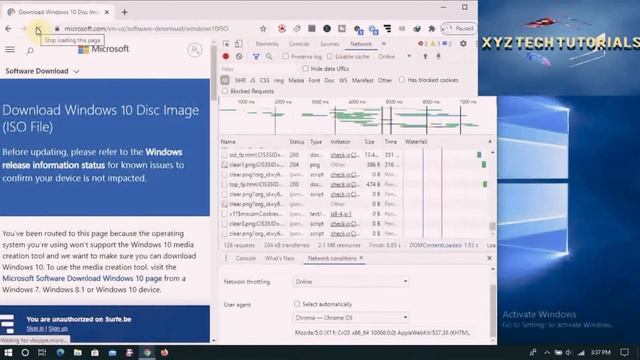
Task: Click the taskbar volume icon
Action: (569, 352)
